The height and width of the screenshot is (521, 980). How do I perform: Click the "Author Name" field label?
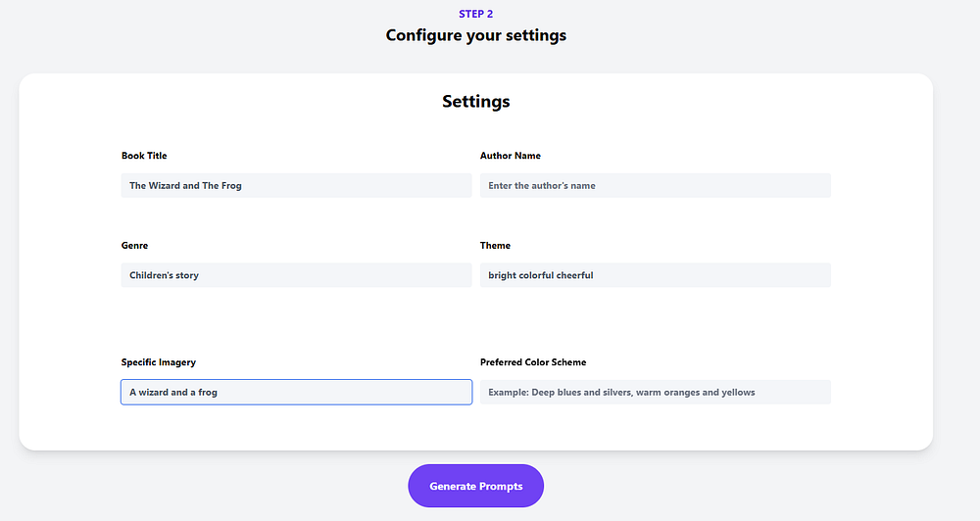[510, 156]
